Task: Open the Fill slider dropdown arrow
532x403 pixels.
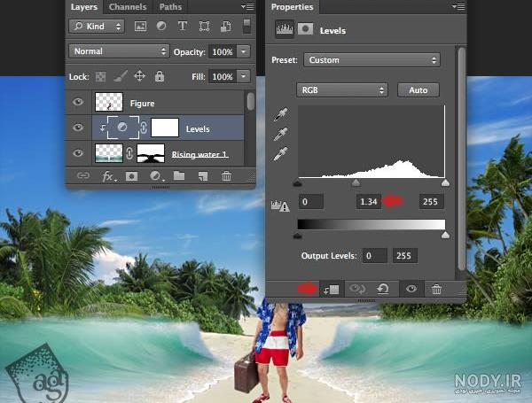Action: click(244, 76)
